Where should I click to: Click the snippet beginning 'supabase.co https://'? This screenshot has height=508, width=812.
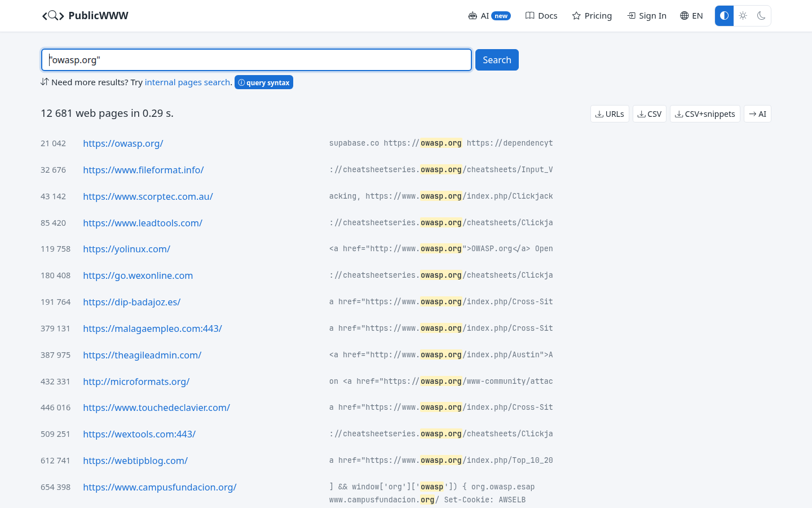point(441,143)
